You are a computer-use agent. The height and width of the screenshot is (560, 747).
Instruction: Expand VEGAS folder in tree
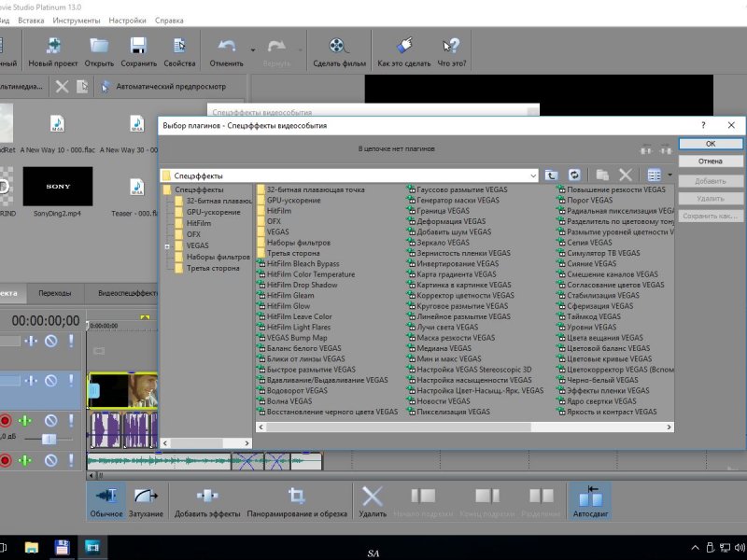click(167, 246)
